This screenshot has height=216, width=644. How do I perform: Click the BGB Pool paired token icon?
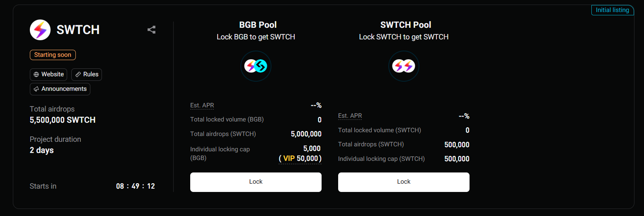256,66
